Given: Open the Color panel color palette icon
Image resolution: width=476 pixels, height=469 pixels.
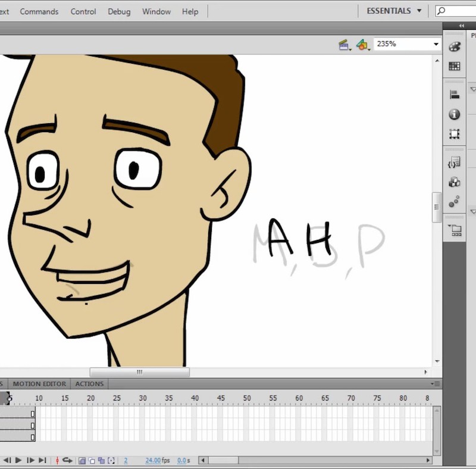Looking at the screenshot, I should pos(454,46).
